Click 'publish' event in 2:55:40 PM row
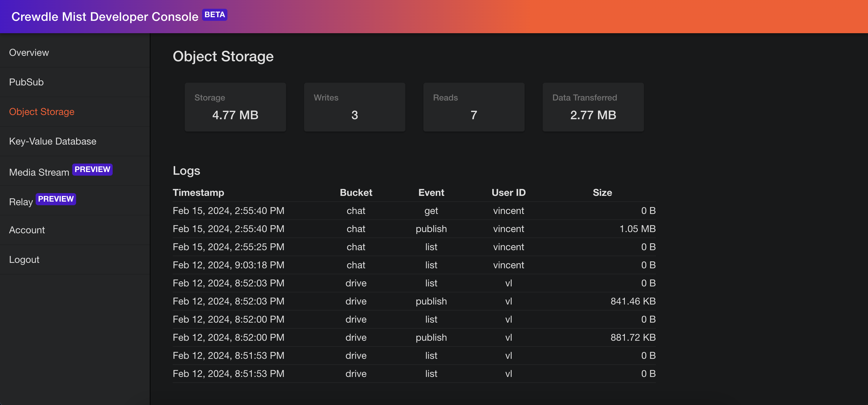 [x=431, y=229]
